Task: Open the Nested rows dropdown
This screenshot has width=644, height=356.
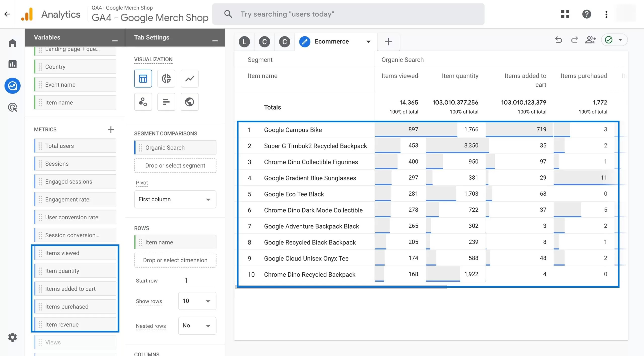Action: pyautogui.click(x=197, y=326)
